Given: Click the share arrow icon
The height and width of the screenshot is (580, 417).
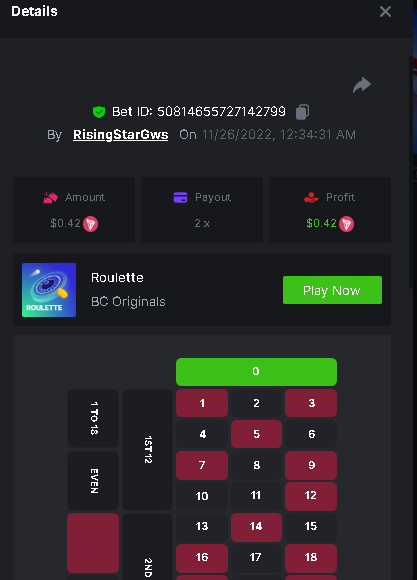Looking at the screenshot, I should point(361,85).
